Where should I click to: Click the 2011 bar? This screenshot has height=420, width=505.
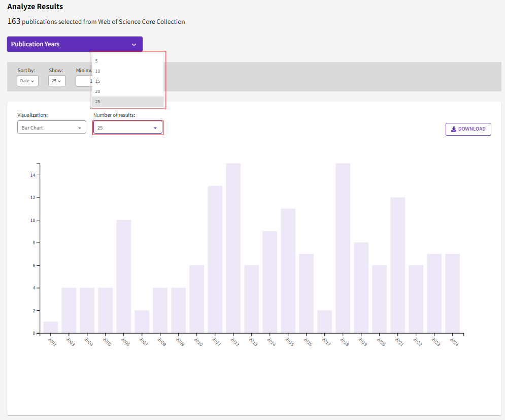tap(215, 260)
